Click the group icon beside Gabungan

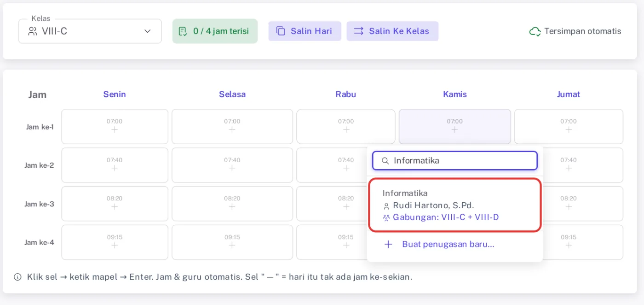(x=386, y=217)
